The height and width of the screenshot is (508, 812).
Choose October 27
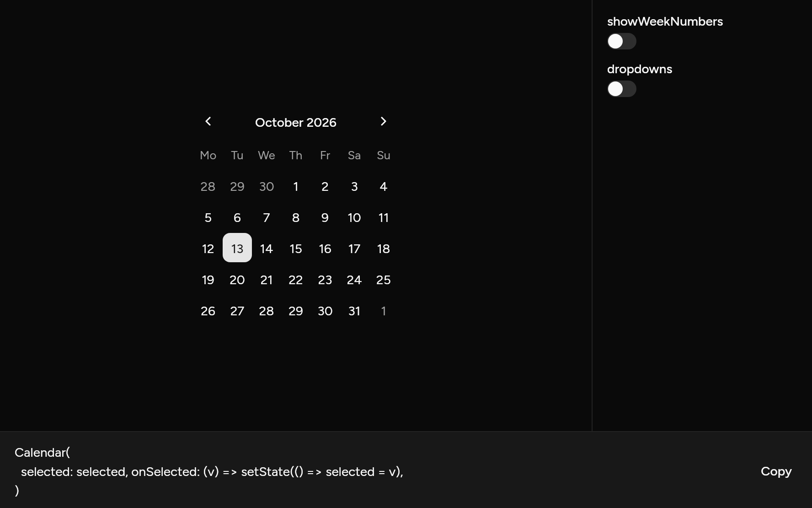pyautogui.click(x=237, y=311)
